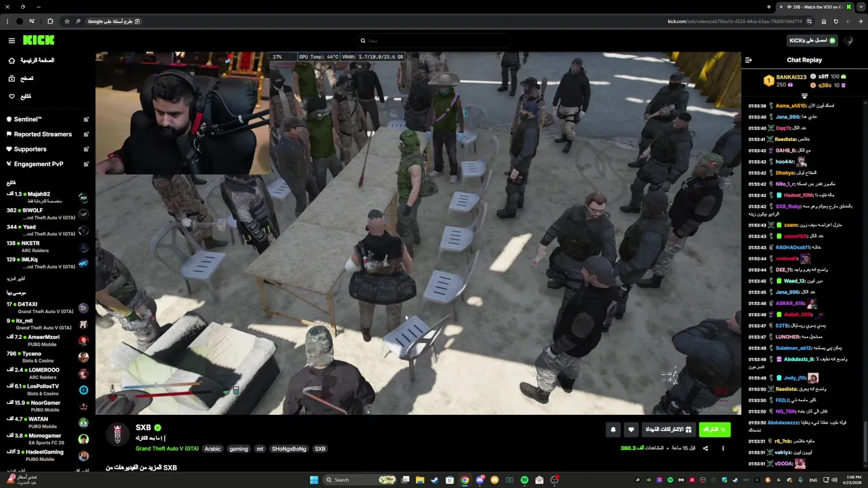Open File Explorer from the taskbar
Image resolution: width=868 pixels, height=488 pixels.
tap(420, 480)
